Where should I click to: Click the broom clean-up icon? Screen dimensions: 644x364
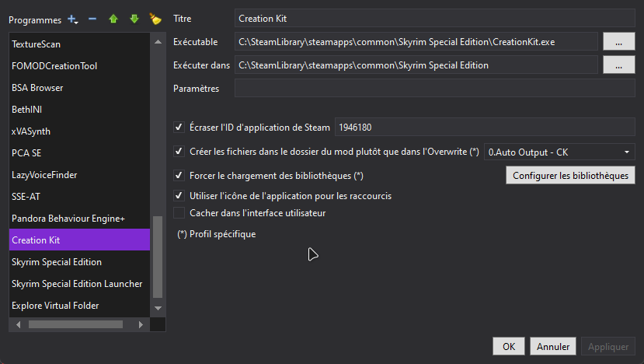click(155, 19)
